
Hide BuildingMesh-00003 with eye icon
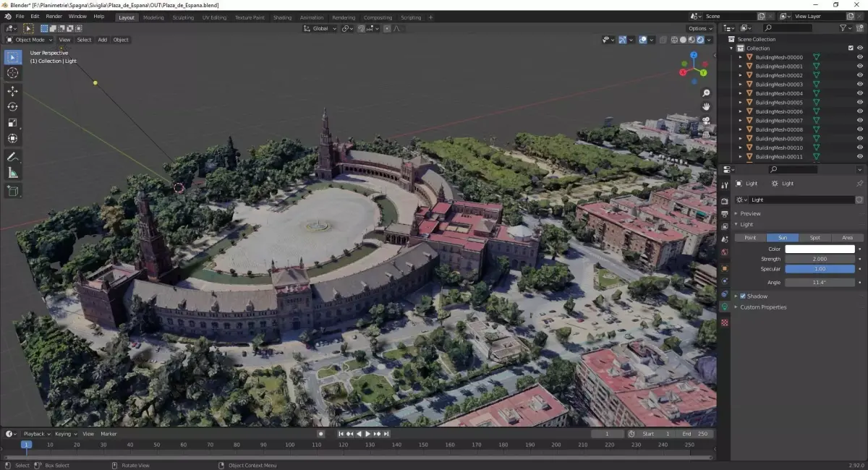pyautogui.click(x=860, y=85)
